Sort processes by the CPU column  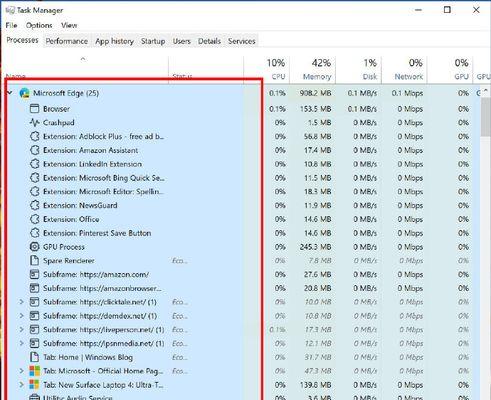click(267, 69)
